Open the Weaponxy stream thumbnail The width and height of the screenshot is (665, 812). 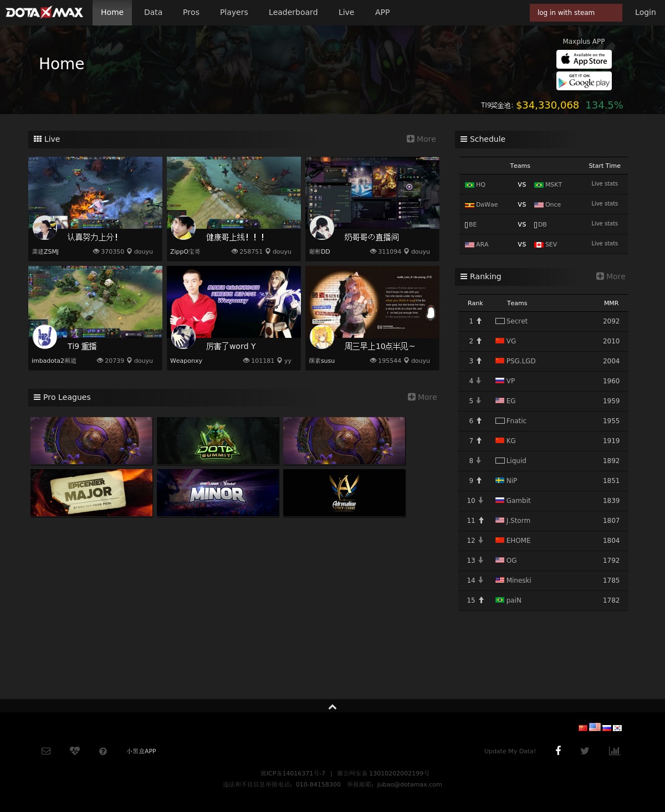(x=234, y=302)
